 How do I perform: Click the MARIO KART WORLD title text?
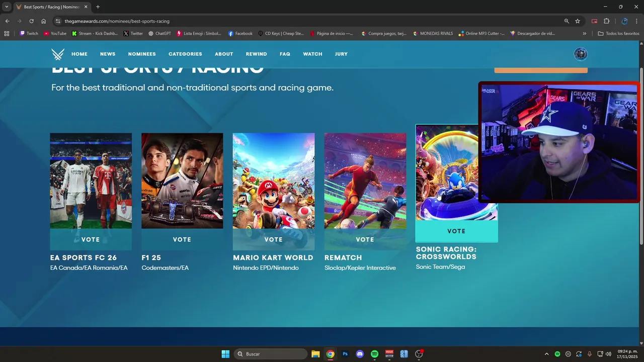tap(273, 257)
